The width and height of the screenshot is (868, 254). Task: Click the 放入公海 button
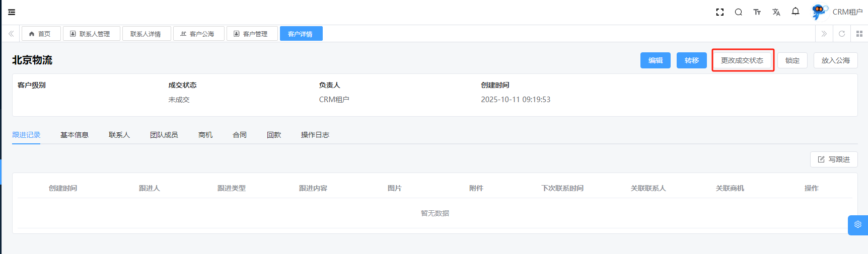pos(835,60)
